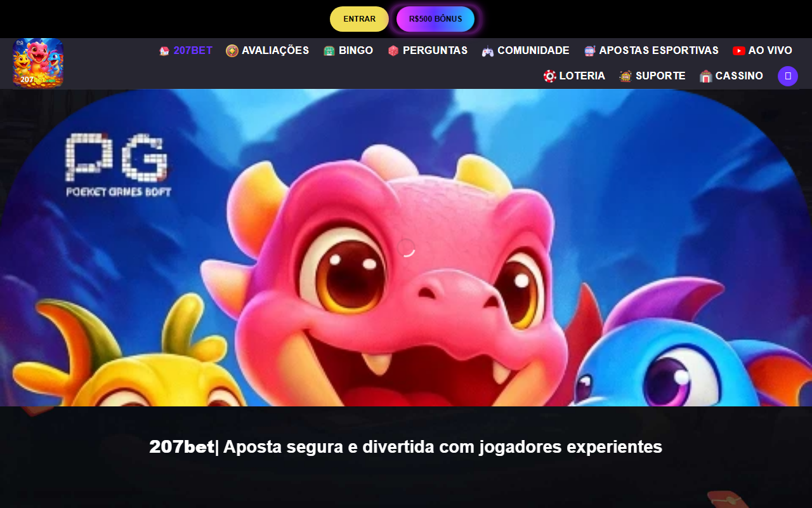Viewport: 812px width, 508px height.
Task: Click the round purple button after CASSINO
Action: [788, 76]
